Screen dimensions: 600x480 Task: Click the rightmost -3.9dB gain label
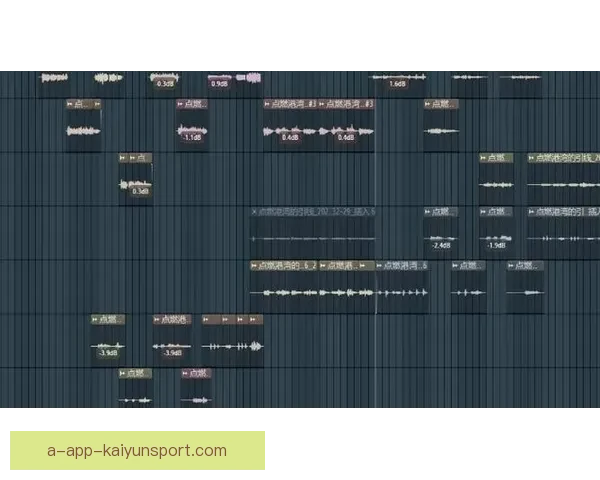point(172,353)
